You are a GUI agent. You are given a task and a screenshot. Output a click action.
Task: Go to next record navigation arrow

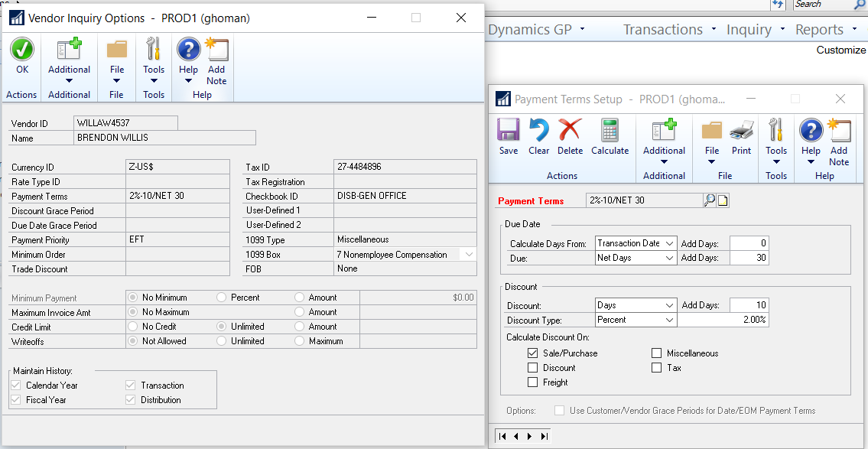tap(530, 436)
